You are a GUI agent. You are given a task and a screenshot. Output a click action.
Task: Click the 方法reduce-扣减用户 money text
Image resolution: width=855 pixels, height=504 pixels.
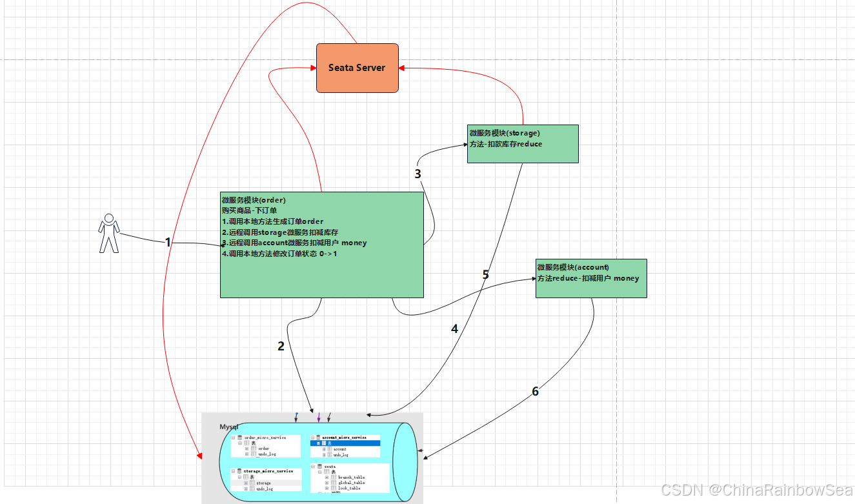[x=588, y=278]
